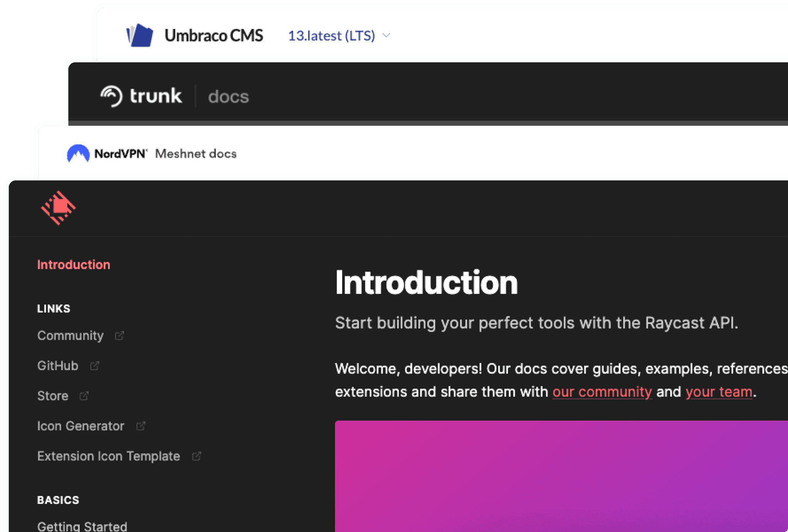This screenshot has width=788, height=532.
Task: Click the external-link icon beside Community
Action: coord(120,335)
